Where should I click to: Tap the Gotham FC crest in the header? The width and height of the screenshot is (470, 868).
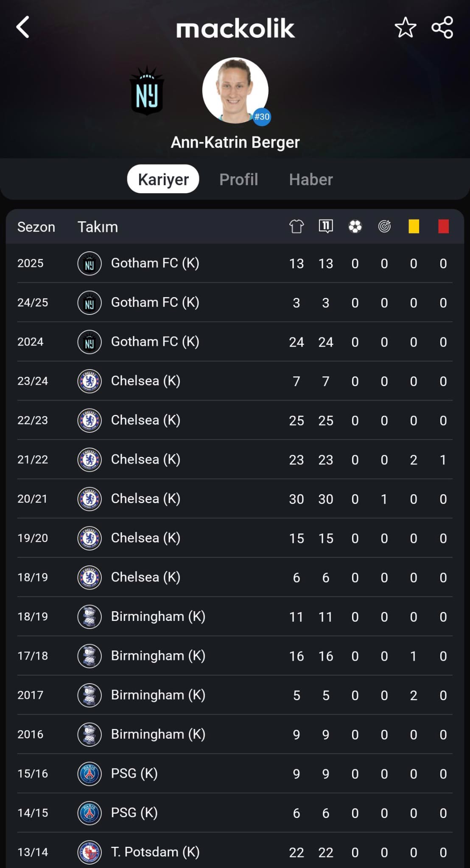click(147, 90)
